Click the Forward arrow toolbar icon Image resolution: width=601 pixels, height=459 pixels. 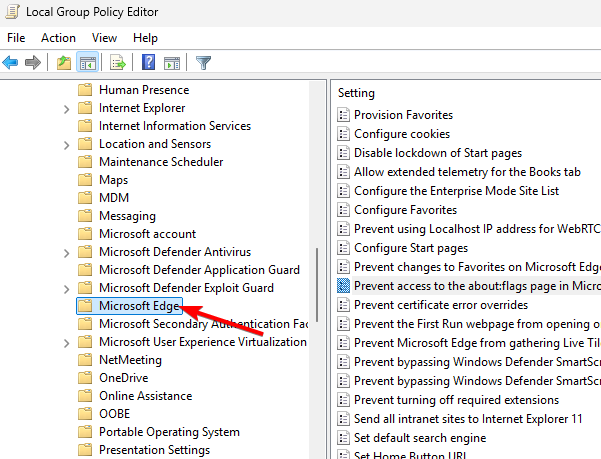[33, 62]
